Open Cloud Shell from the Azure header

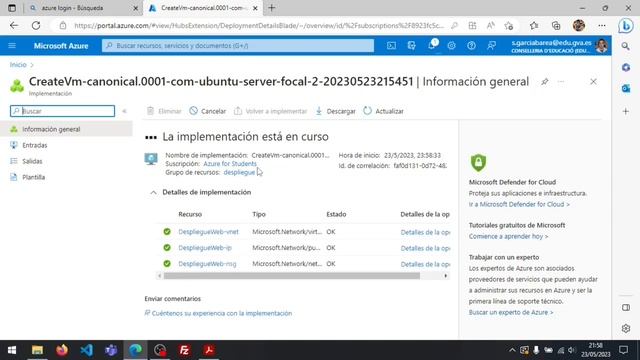pyautogui.click(x=391, y=46)
